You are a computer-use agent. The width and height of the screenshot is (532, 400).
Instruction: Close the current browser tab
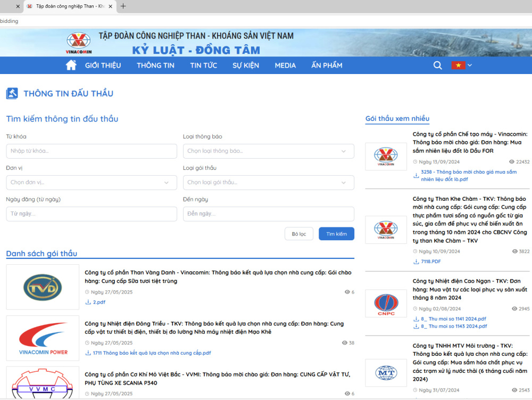[110, 6]
